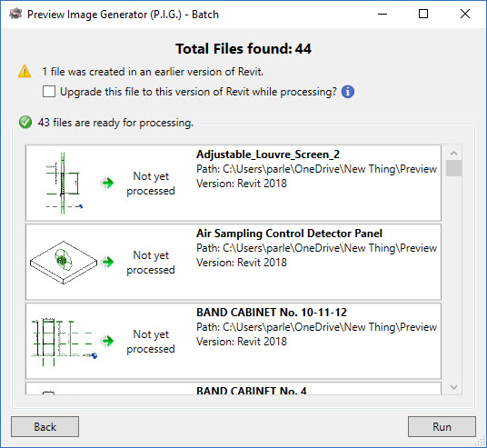Click Path text of BAND CABINET No. 10-11-12
487x448 pixels.
click(x=316, y=327)
